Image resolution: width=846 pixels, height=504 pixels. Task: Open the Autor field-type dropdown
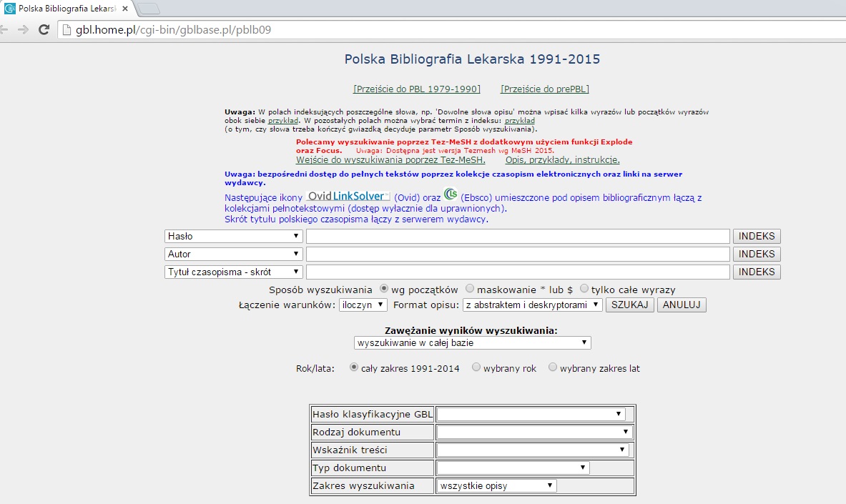click(x=233, y=255)
